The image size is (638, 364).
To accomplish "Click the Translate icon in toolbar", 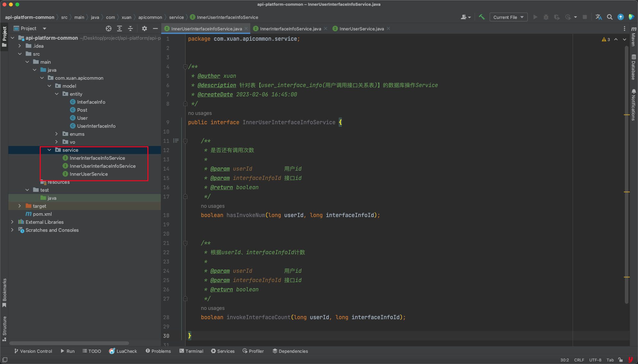I will (x=599, y=17).
